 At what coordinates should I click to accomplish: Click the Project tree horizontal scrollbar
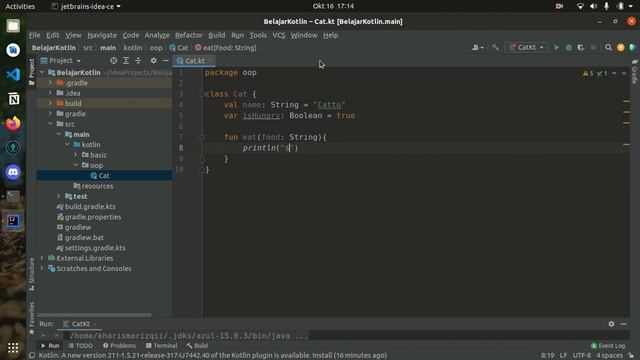[94, 315]
